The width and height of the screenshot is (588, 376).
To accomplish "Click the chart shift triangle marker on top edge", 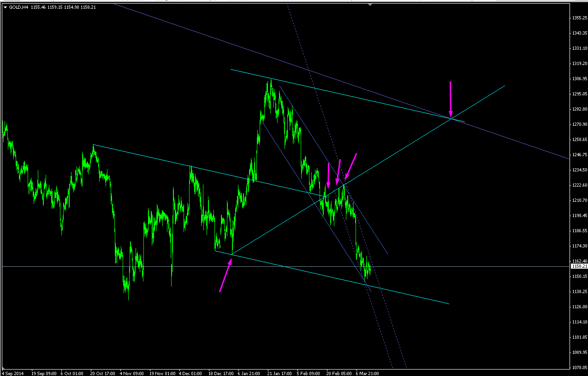I will click(x=370, y=4).
